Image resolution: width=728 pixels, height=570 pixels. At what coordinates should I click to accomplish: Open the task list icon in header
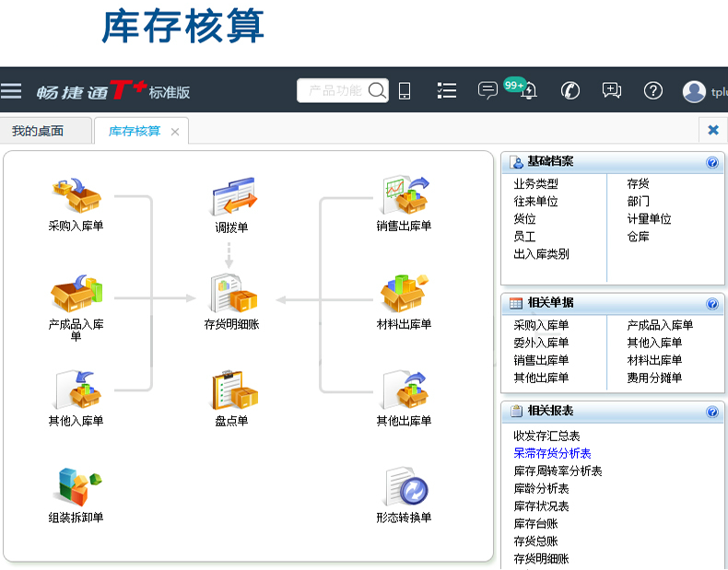(x=447, y=90)
